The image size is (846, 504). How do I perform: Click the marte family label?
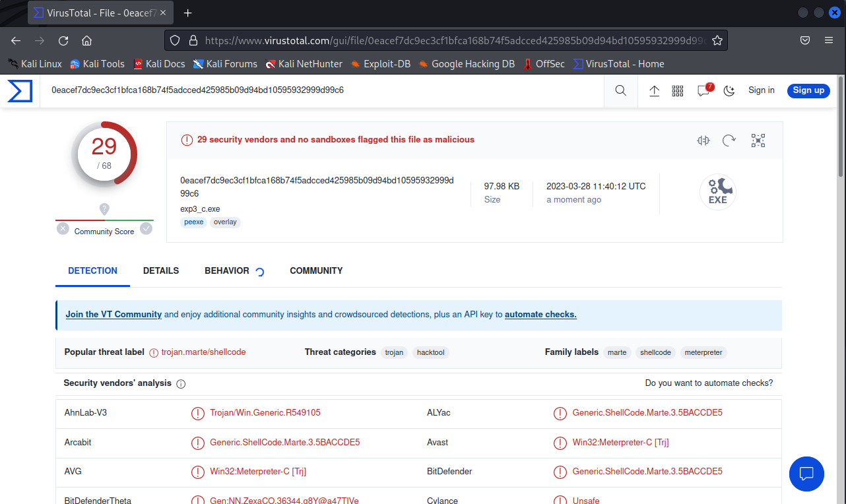[617, 352]
